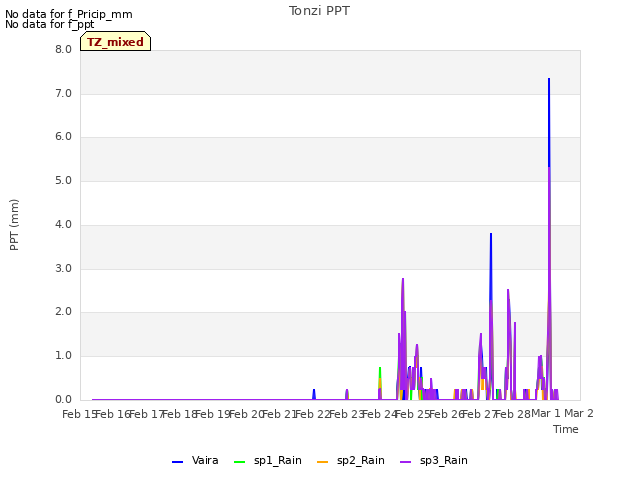Viewport: 640px width, 480px height.
Task: Click the Time x-axis label
Action: click(x=566, y=429)
